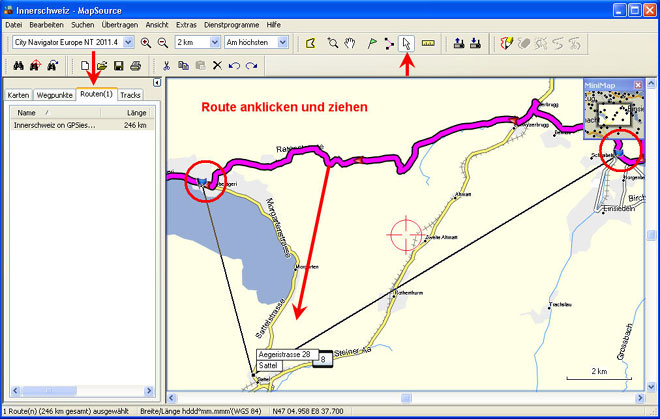
Task: Select the Hand pan tool
Action: (x=350, y=43)
